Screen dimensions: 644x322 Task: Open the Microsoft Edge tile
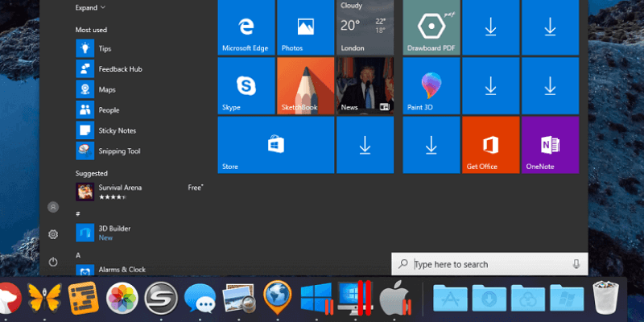coord(246,27)
